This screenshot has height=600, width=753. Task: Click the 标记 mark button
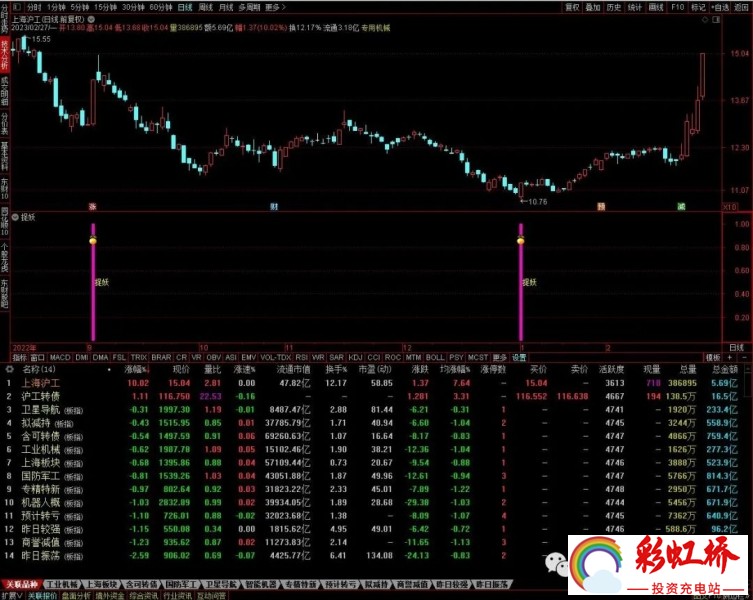click(698, 7)
